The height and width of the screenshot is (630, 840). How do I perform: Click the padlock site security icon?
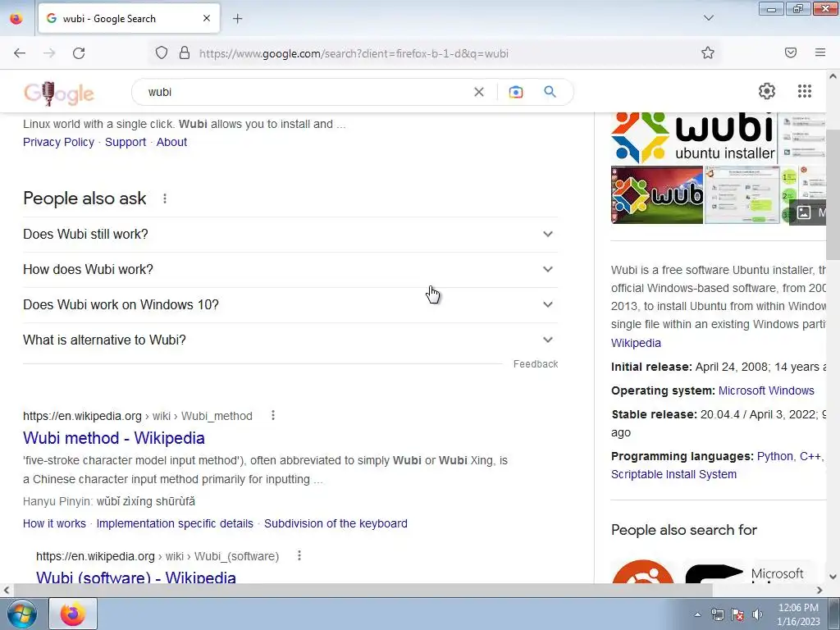pos(185,53)
